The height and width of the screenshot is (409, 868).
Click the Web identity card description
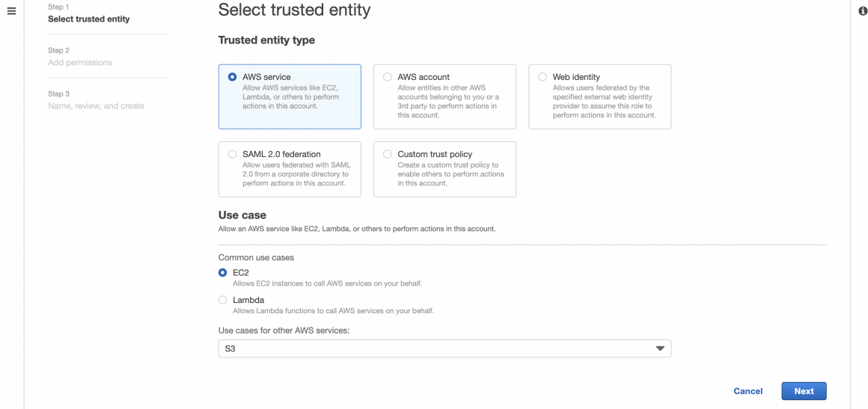(604, 102)
